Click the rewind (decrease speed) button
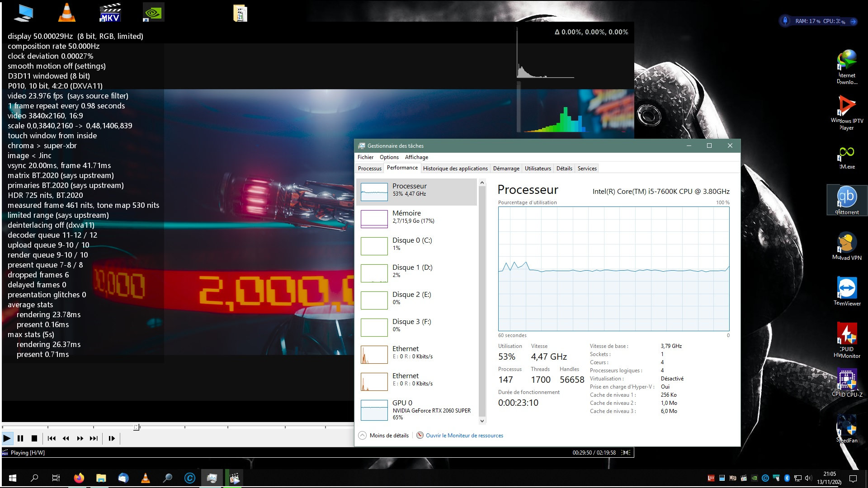 coord(66,438)
